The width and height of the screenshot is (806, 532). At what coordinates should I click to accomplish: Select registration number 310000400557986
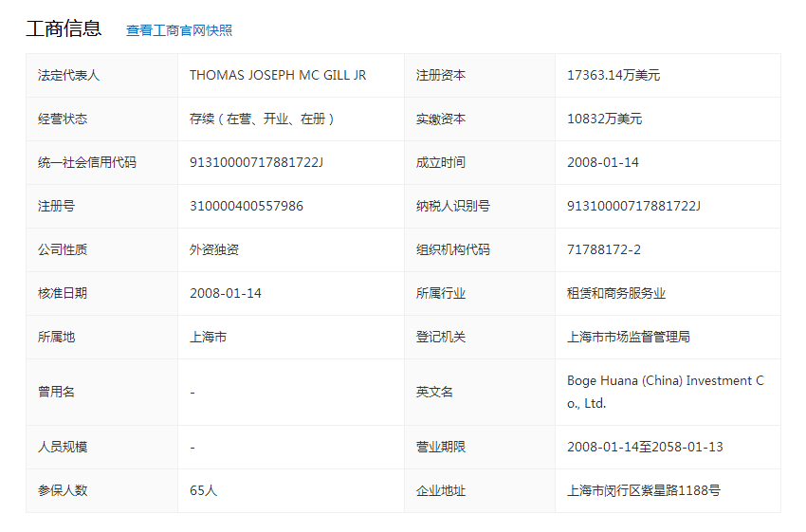coord(247,206)
